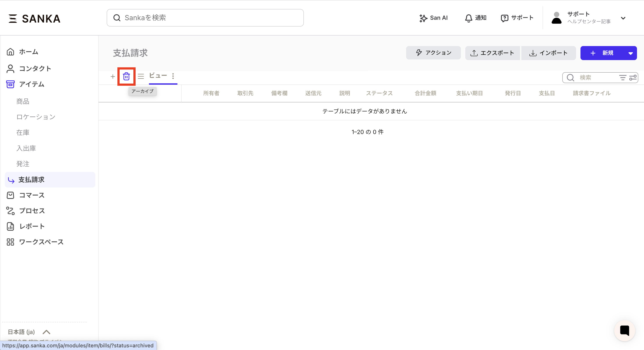Open the ビュー tab options dots
644x350 pixels.
(173, 76)
